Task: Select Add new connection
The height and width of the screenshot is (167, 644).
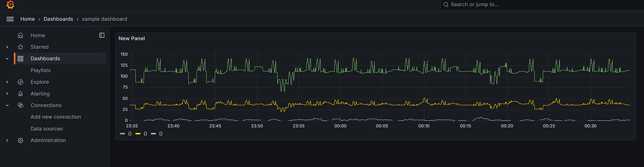Action: pos(56,117)
